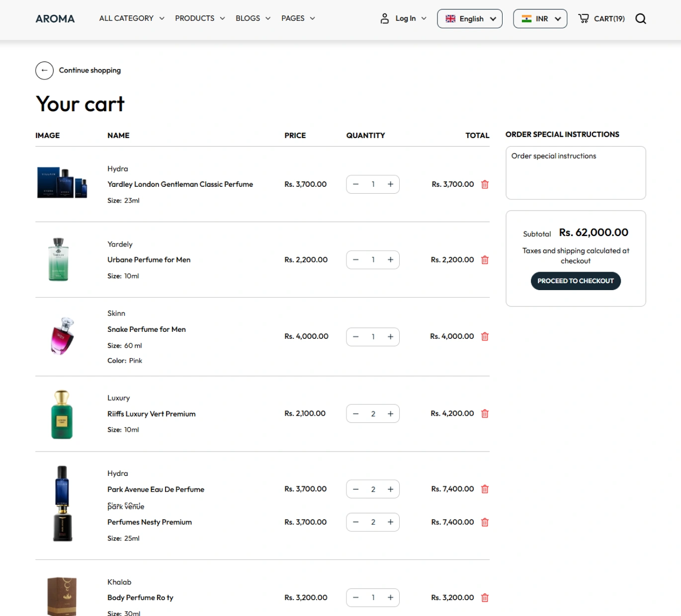Click the black Nesty Premium bottle thumbnail

point(63,524)
